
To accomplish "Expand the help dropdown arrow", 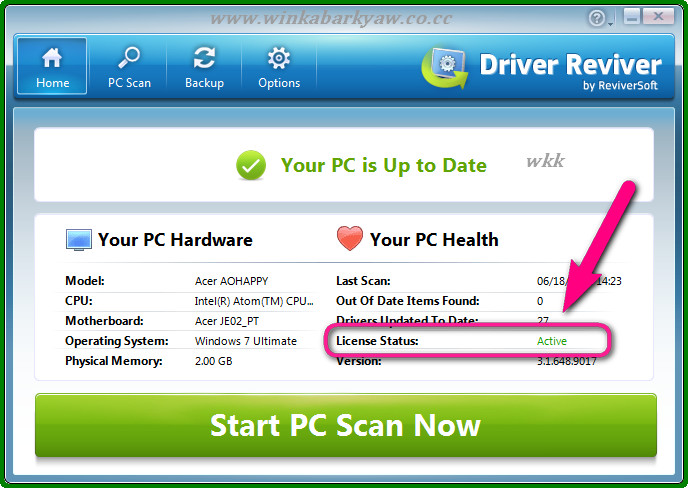I will tap(610, 24).
